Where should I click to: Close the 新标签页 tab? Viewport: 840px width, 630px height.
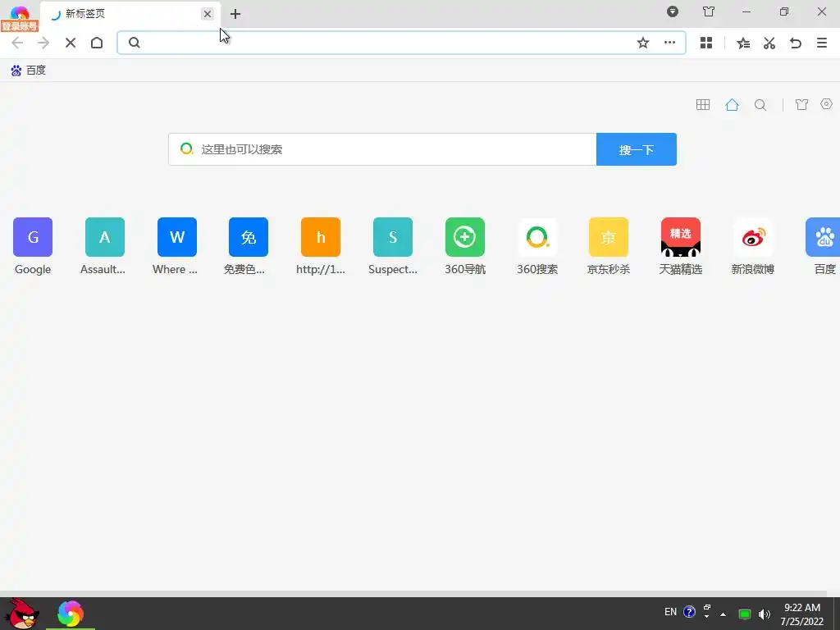pos(208,14)
